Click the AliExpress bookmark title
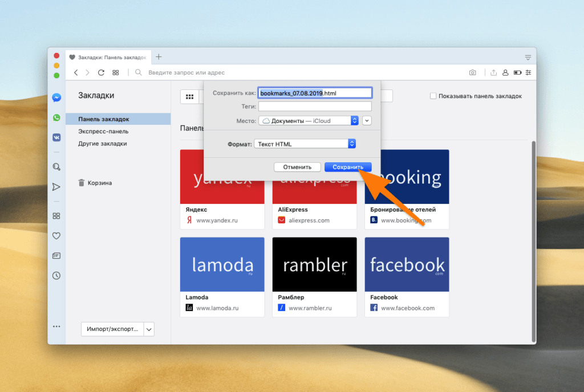 pos(293,209)
